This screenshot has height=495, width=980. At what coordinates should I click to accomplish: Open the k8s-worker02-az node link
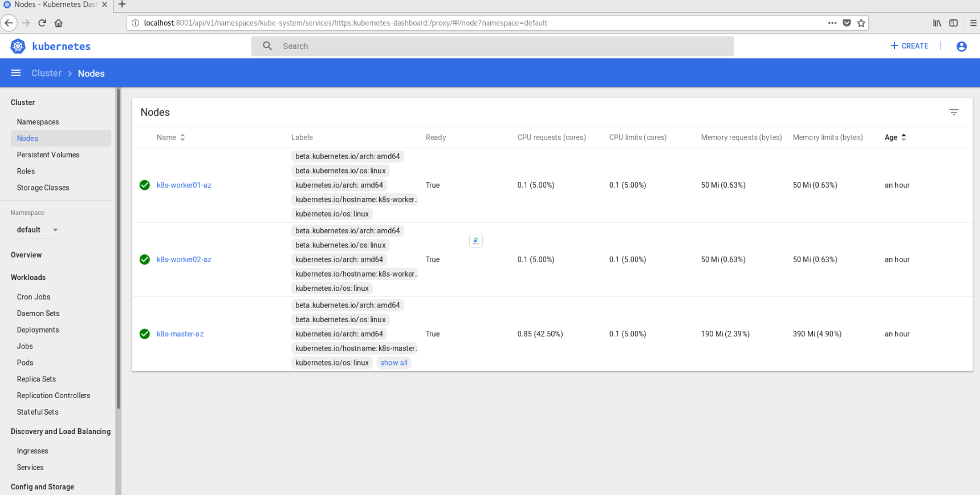184,259
